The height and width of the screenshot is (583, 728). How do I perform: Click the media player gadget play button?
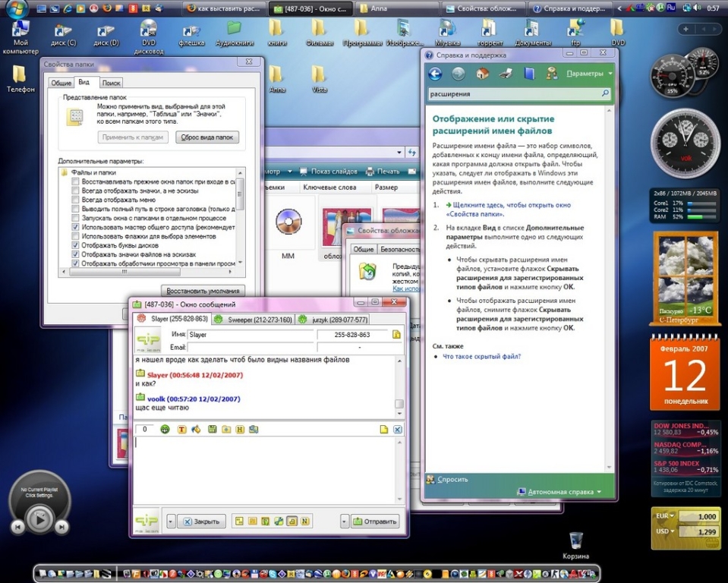[39, 519]
